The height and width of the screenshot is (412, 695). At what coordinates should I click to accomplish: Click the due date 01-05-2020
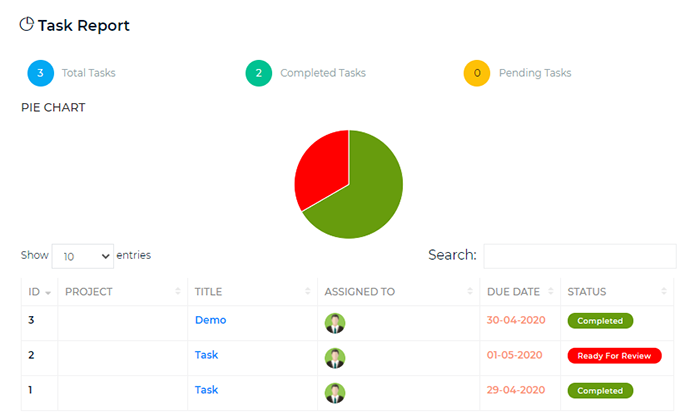click(515, 355)
